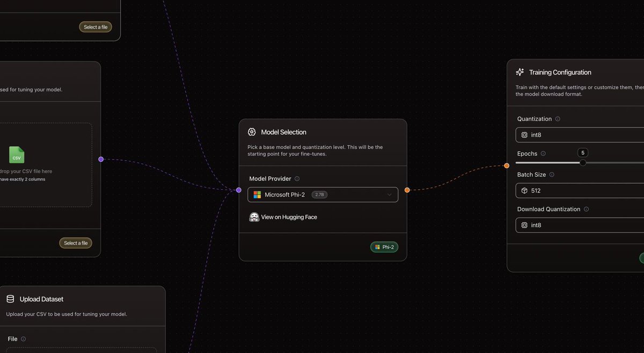Open the Microsoft Phi-2 model dropdown
Viewport: 644px width, 353px height.
point(323,194)
